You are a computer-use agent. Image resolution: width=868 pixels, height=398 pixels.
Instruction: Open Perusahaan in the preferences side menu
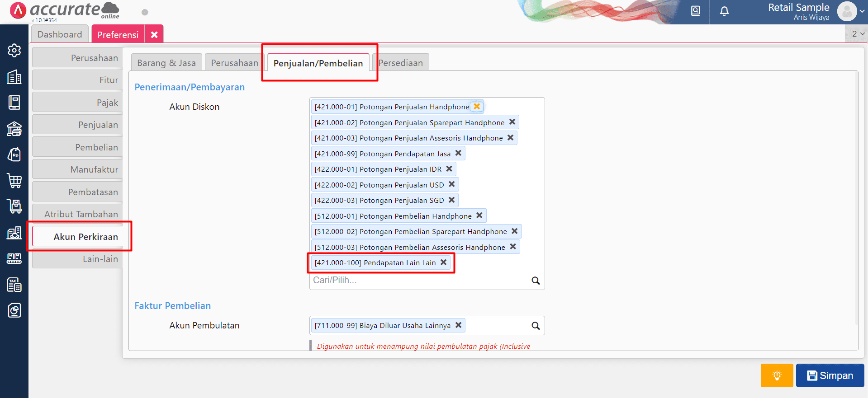coord(77,58)
